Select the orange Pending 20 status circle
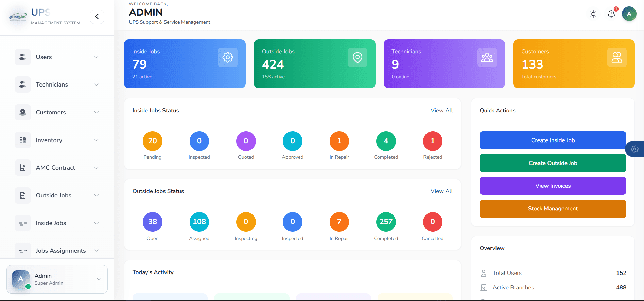Image resolution: width=644 pixels, height=301 pixels. (x=153, y=141)
